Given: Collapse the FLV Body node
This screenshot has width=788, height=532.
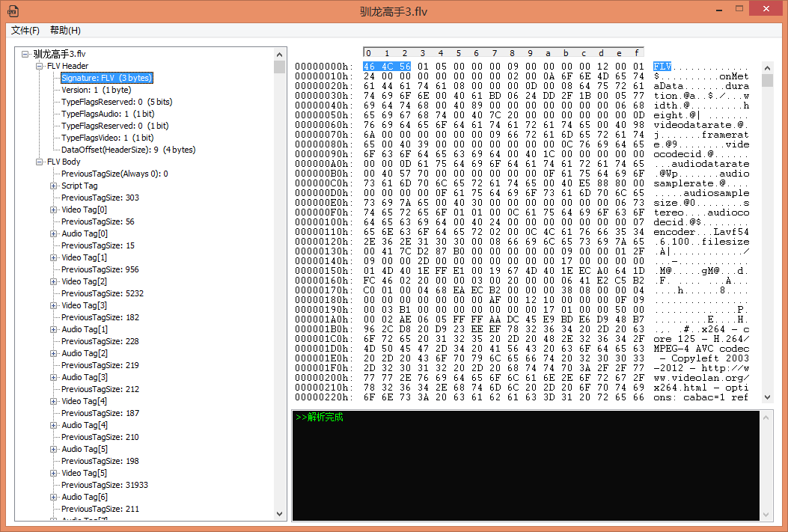Looking at the screenshot, I should [39, 162].
